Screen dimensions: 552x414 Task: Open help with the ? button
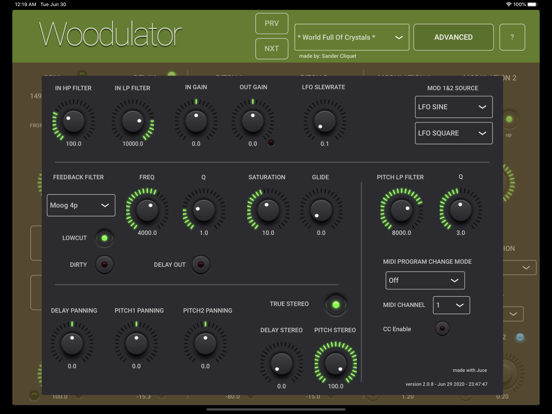pyautogui.click(x=512, y=37)
